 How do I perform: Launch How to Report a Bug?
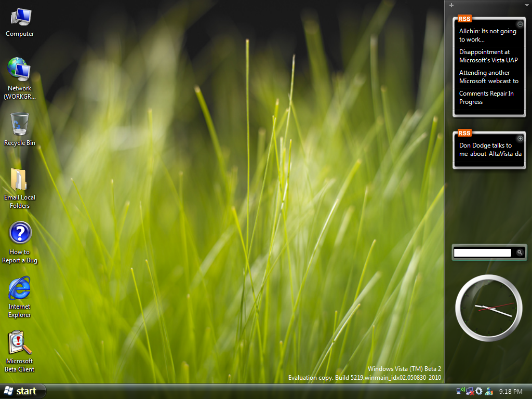(20, 233)
